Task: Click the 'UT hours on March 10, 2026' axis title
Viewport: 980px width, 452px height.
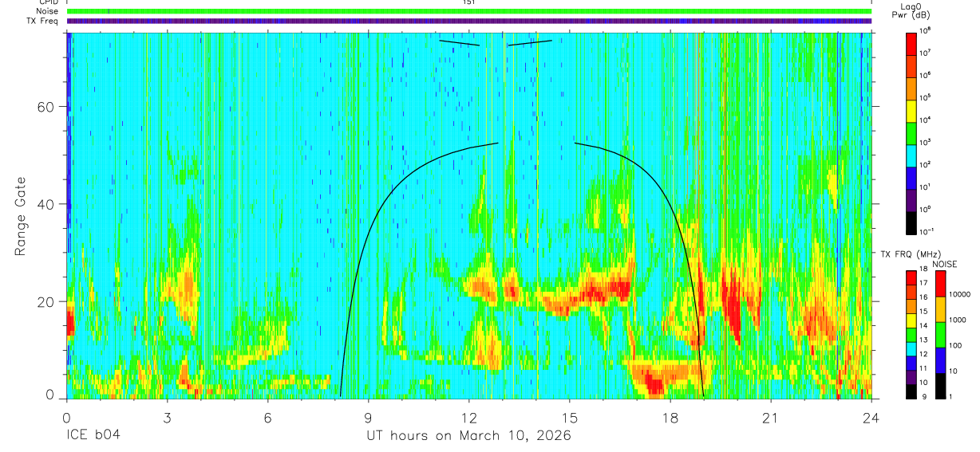Action: point(468,436)
